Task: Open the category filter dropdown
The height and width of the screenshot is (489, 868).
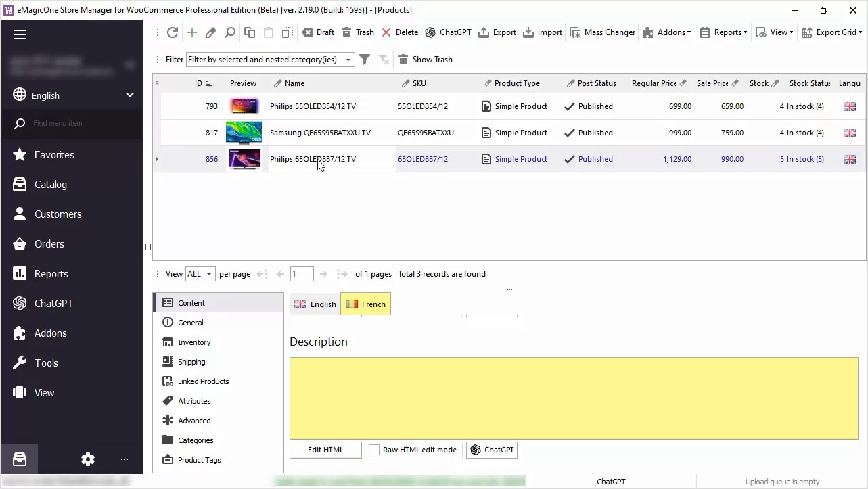Action: coord(348,60)
